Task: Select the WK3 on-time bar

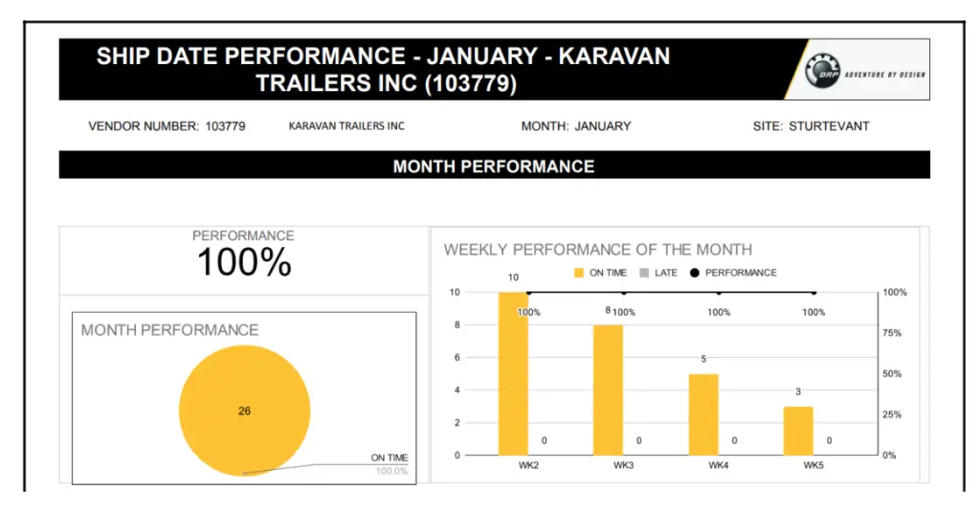Action: (608, 390)
